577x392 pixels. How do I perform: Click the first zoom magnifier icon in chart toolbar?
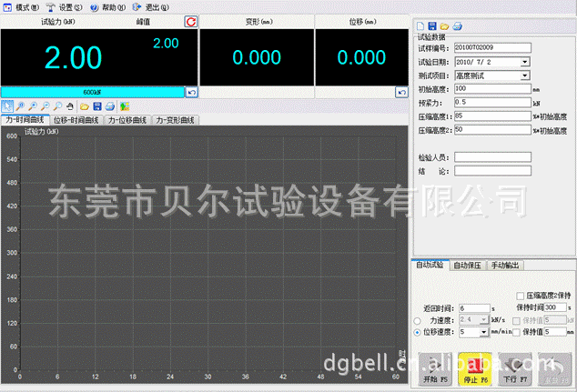pos(20,106)
